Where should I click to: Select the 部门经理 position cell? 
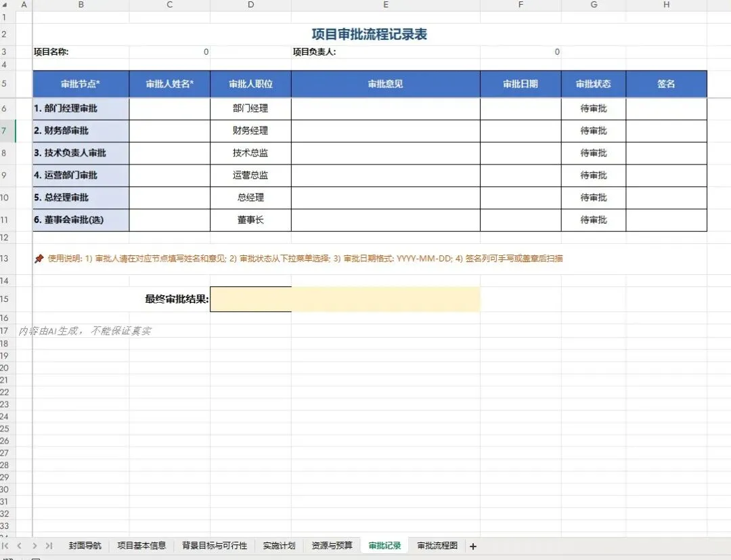pos(251,108)
